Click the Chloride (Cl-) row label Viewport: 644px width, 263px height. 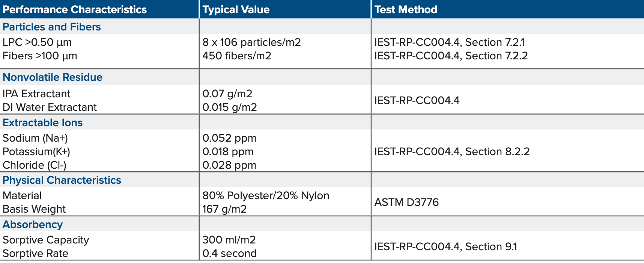[x=35, y=165]
